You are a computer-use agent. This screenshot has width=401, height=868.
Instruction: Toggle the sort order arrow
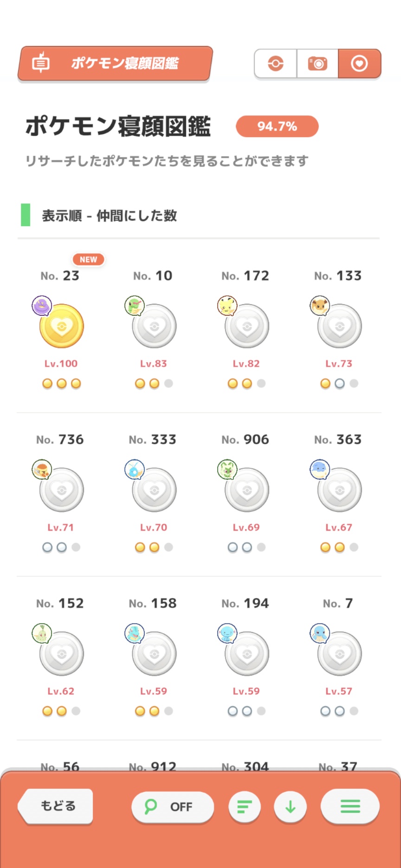click(x=291, y=807)
